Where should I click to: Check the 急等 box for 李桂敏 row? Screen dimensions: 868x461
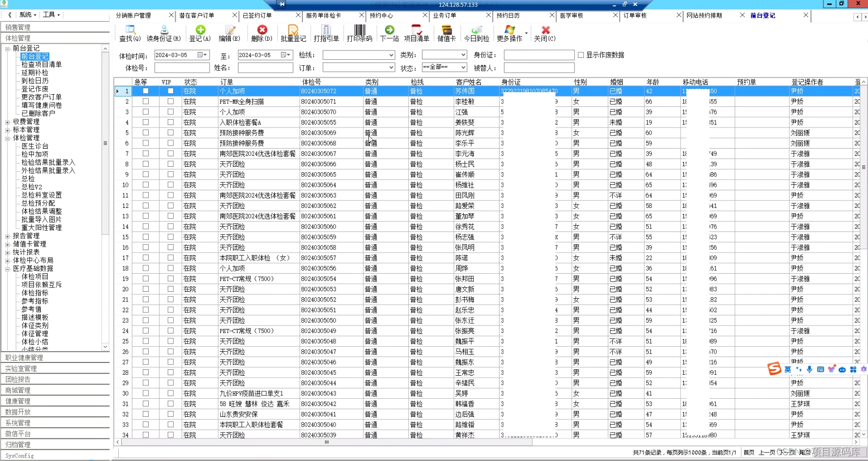146,101
